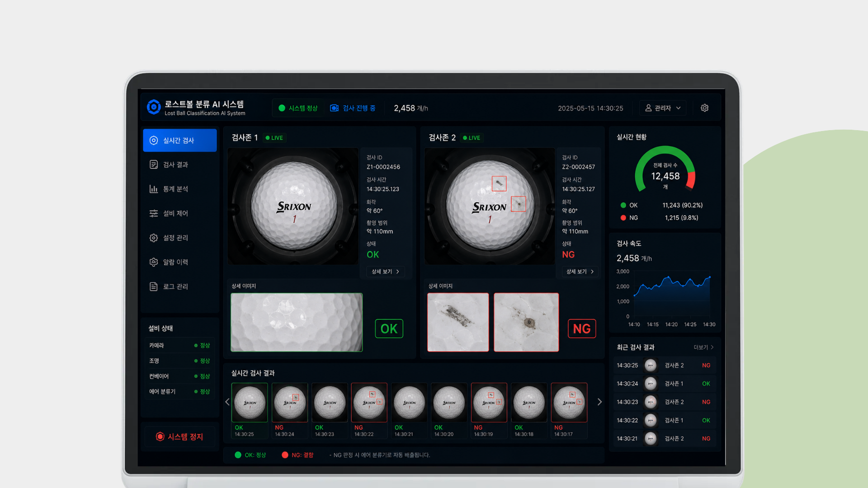The height and width of the screenshot is (488, 868).
Task: Select the OK result thumbnail at 14:30:23
Action: tap(330, 410)
